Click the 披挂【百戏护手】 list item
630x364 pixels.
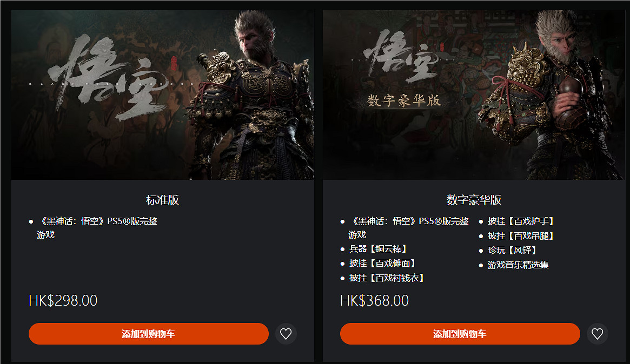pyautogui.click(x=521, y=221)
